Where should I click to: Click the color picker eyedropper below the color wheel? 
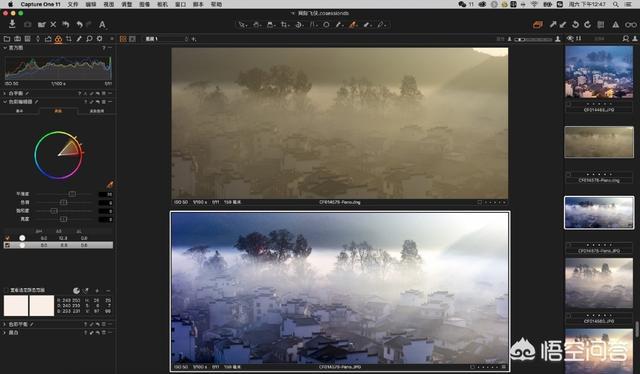[x=110, y=185]
